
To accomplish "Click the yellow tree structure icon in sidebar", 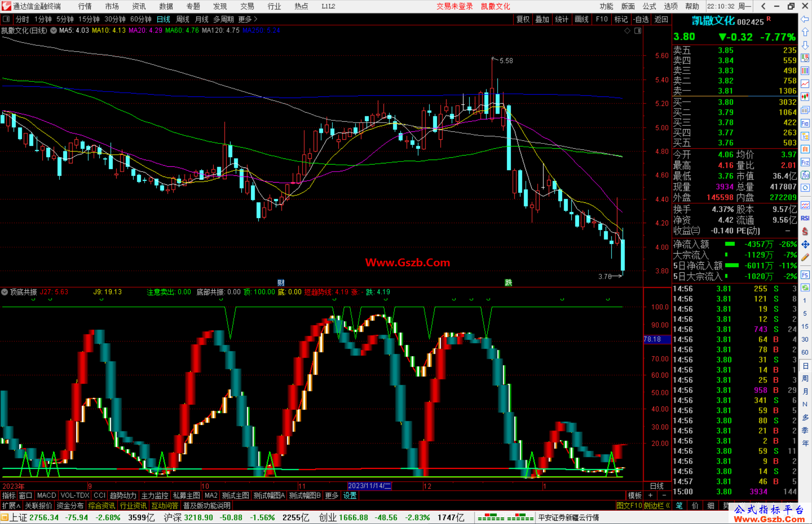I will 805,136.
